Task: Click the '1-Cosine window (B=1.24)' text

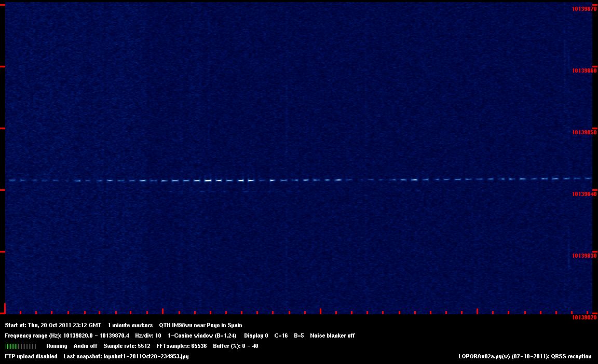Action: coord(202,335)
